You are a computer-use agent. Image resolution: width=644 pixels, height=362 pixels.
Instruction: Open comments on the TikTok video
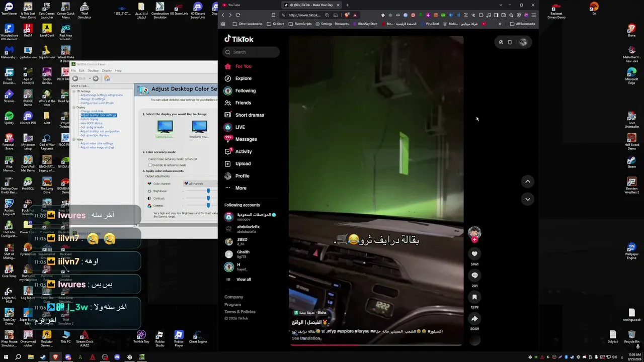point(474,276)
